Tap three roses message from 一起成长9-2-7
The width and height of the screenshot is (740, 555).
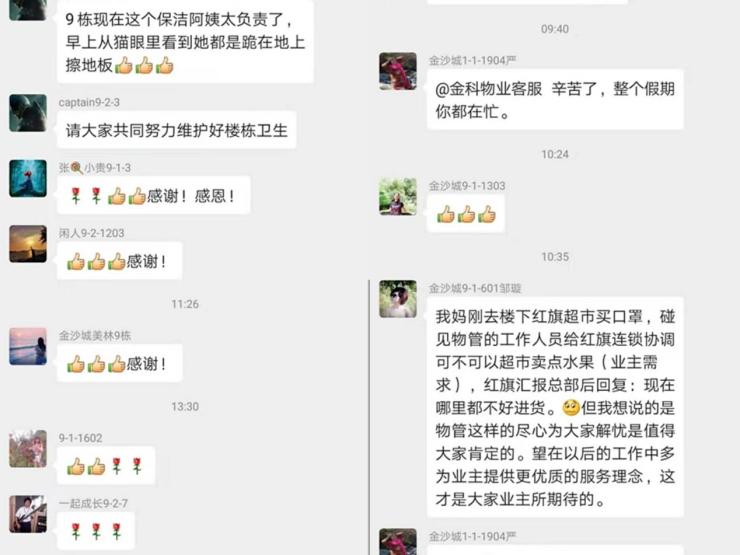(x=96, y=531)
